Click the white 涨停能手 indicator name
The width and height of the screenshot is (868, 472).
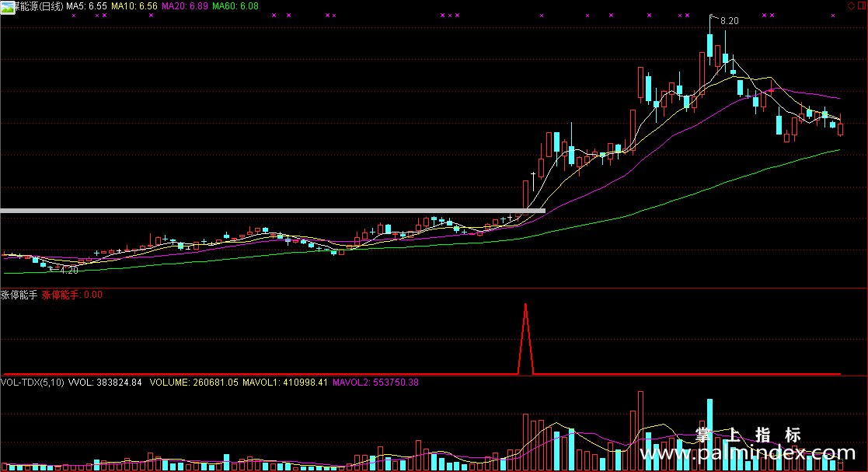(19, 295)
